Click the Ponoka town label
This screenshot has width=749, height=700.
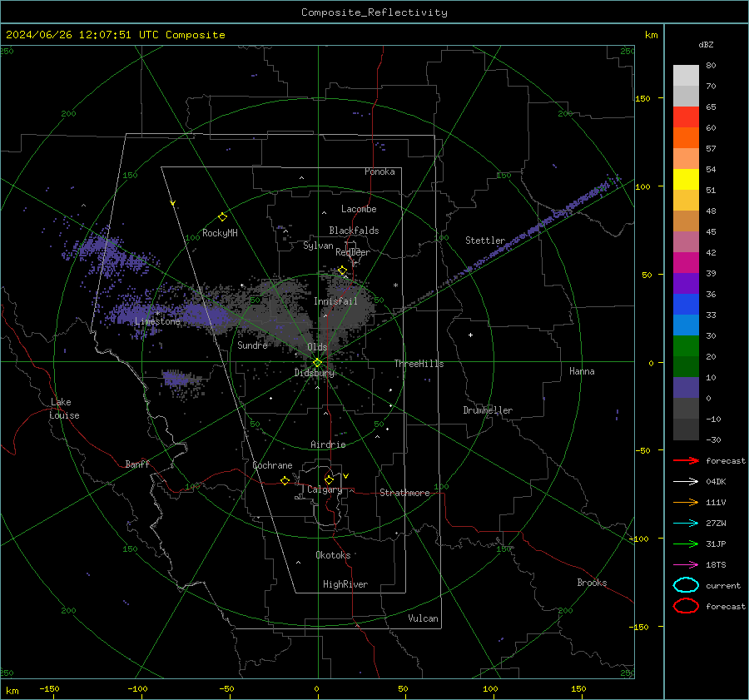[x=379, y=171]
